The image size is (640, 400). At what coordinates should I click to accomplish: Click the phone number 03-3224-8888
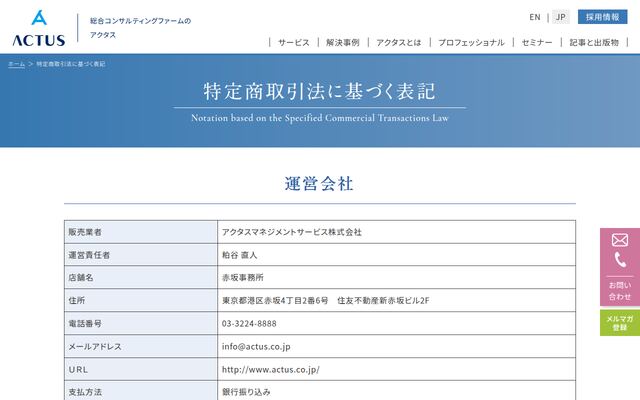tap(249, 324)
